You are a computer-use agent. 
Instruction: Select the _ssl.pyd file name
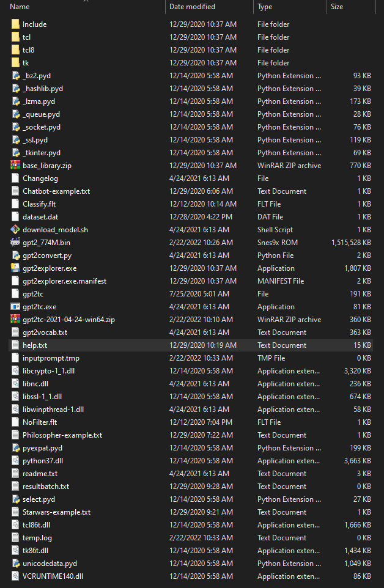[x=35, y=140]
